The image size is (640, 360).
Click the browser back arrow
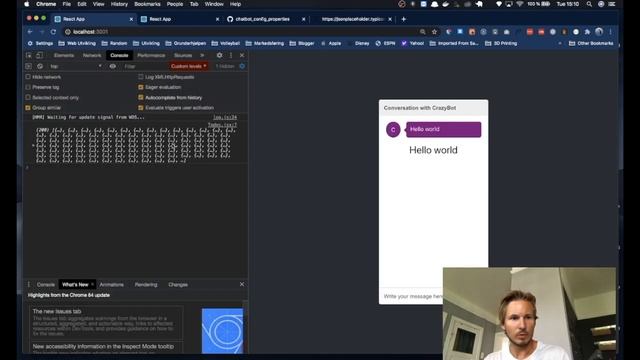click(30, 31)
